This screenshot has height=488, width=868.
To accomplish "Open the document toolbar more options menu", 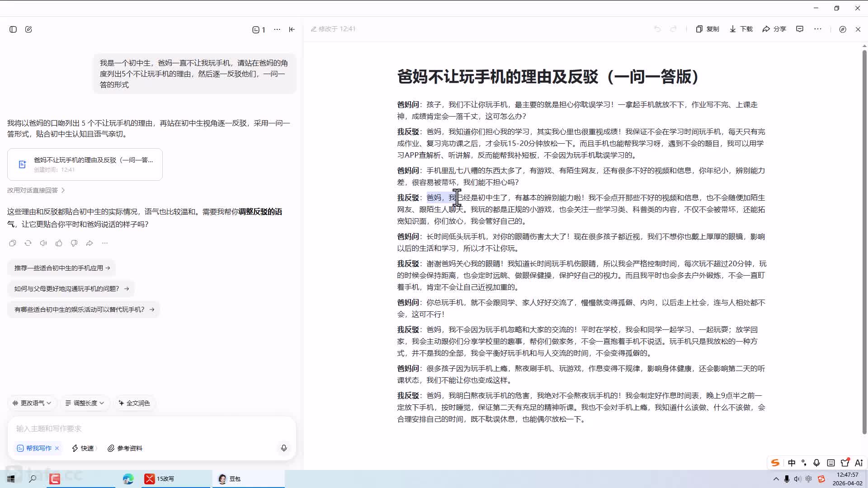I will (x=818, y=29).
